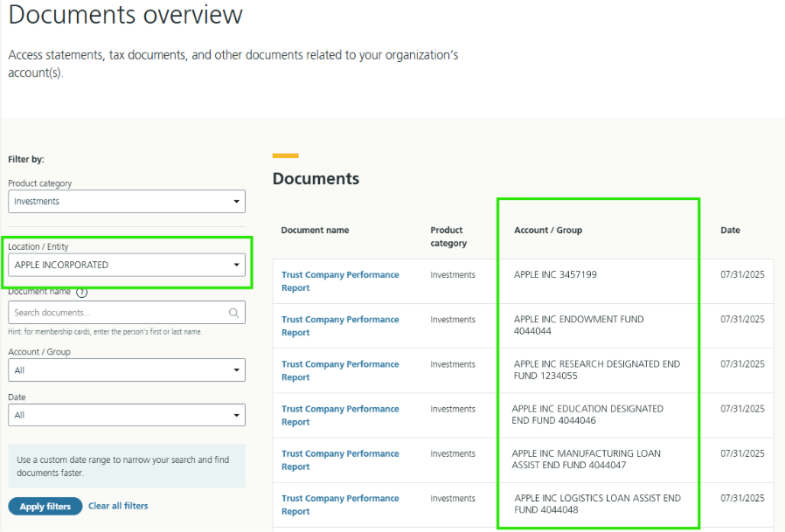This screenshot has height=532, width=785.
Task: Select date 07/31/2025 in APPLE INC 3457199 row
Action: click(x=742, y=274)
